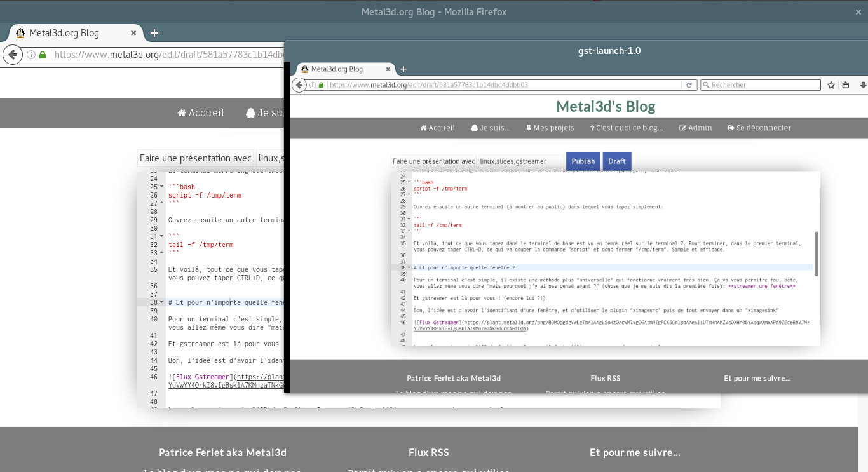Click 'Patrice Ferlet aka Metal3d' in Firefox footer
Viewport: 868px width, 472px height.
point(222,453)
